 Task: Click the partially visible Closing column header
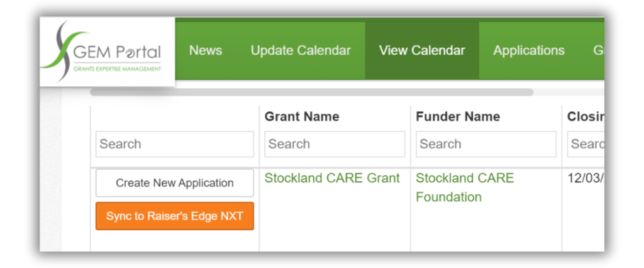point(586,116)
